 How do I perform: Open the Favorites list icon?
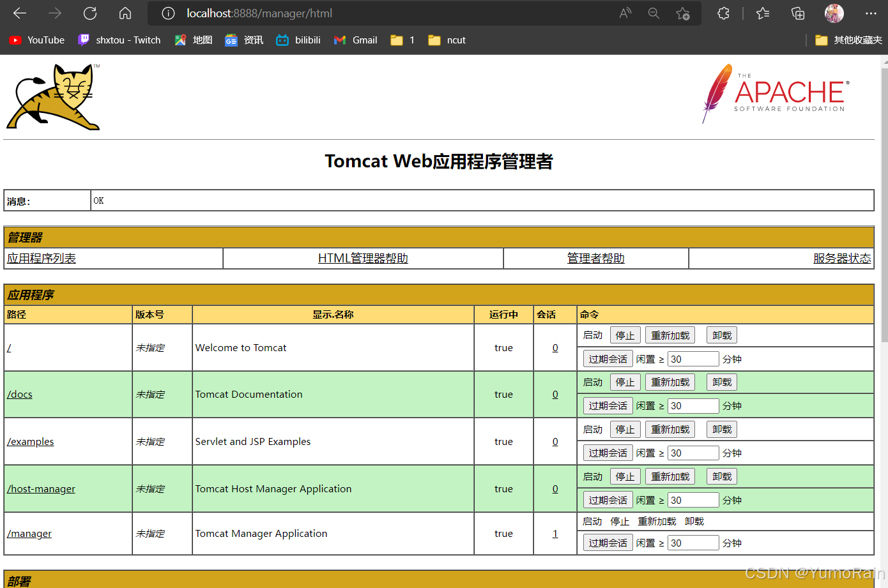(x=763, y=13)
